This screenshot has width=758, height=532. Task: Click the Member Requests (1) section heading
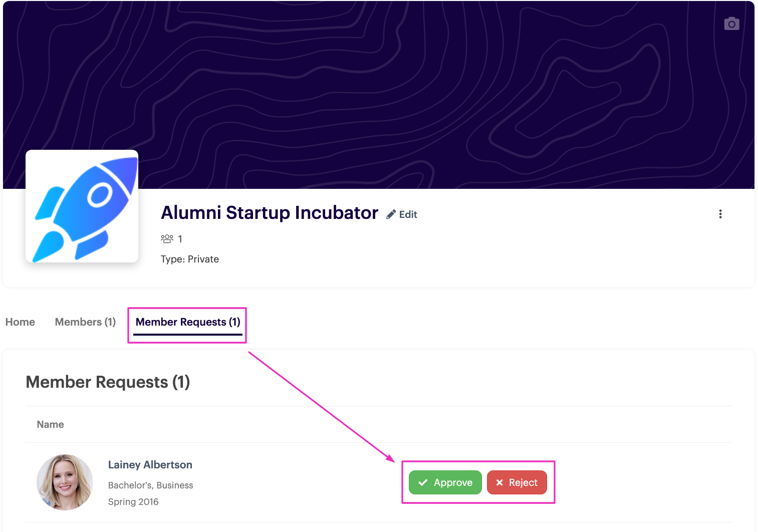click(x=108, y=382)
